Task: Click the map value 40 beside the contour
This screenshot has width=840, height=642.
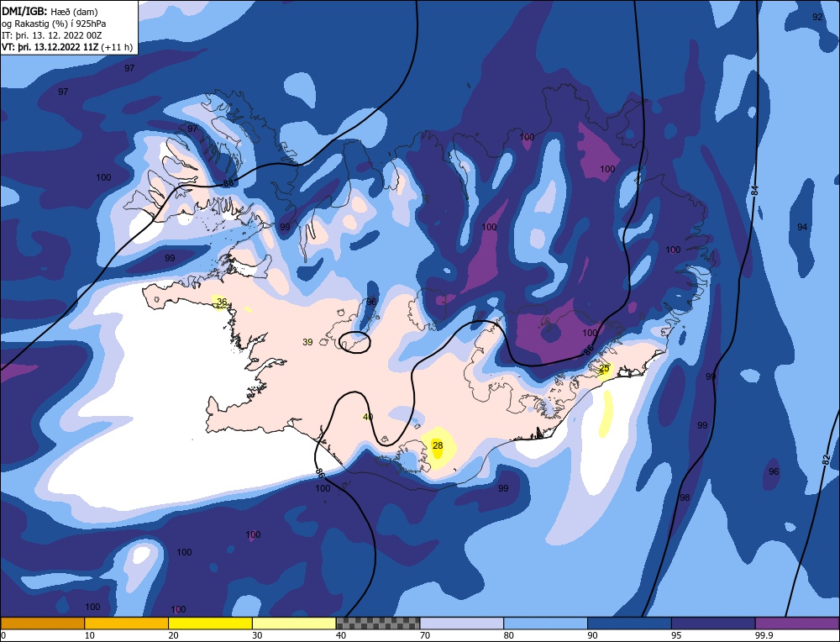Action: [x=368, y=417]
